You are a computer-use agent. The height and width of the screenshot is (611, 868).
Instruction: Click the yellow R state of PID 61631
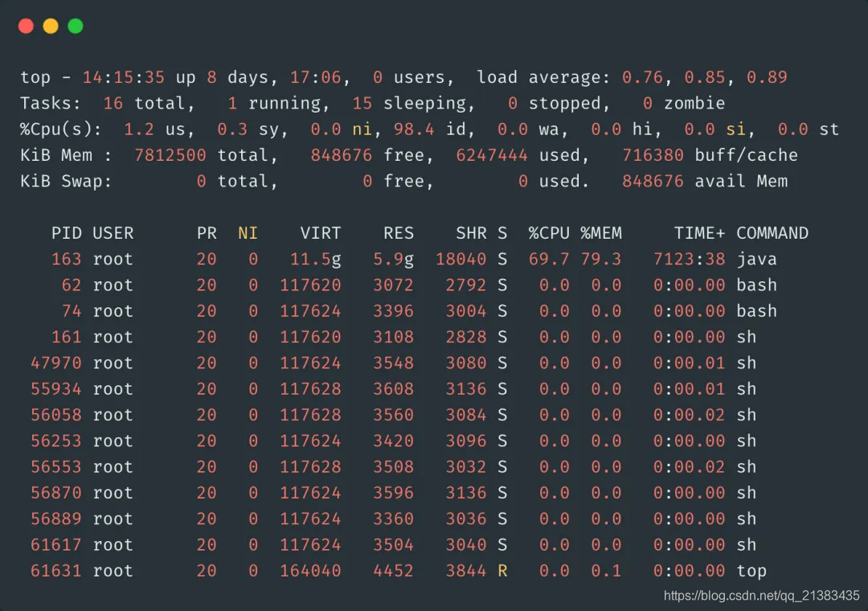[502, 571]
